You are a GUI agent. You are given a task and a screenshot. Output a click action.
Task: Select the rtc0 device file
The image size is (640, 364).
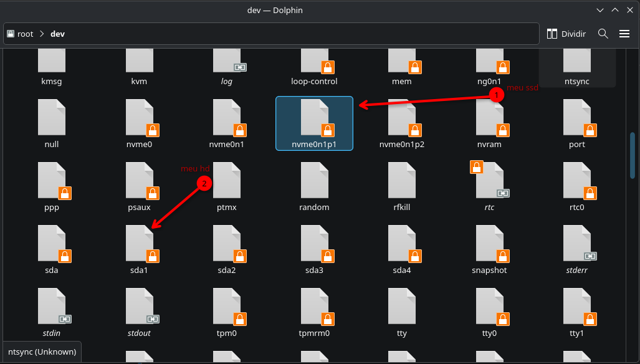tap(576, 186)
